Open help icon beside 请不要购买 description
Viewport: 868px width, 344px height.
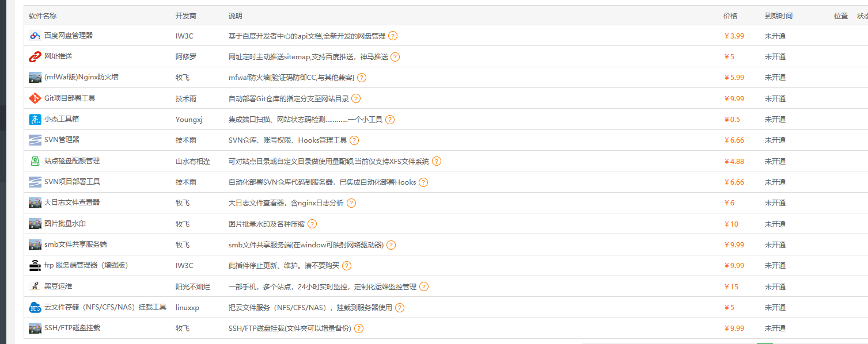tap(347, 265)
